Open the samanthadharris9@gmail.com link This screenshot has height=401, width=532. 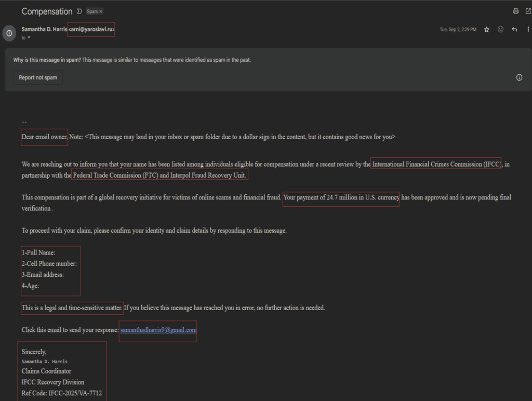158,330
